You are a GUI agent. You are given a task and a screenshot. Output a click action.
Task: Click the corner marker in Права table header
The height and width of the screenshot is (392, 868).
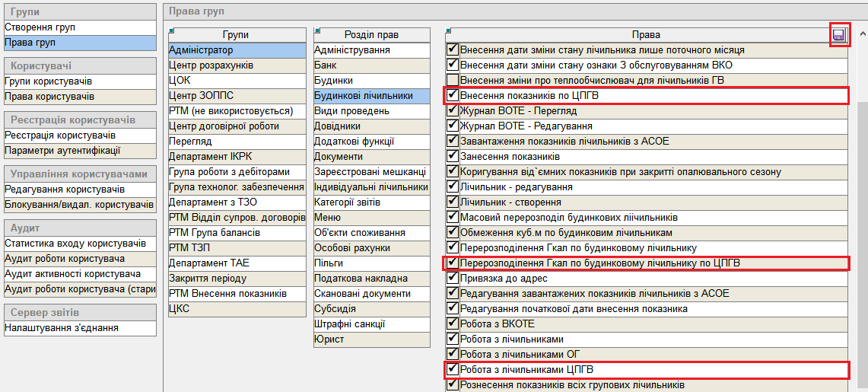tap(449, 30)
